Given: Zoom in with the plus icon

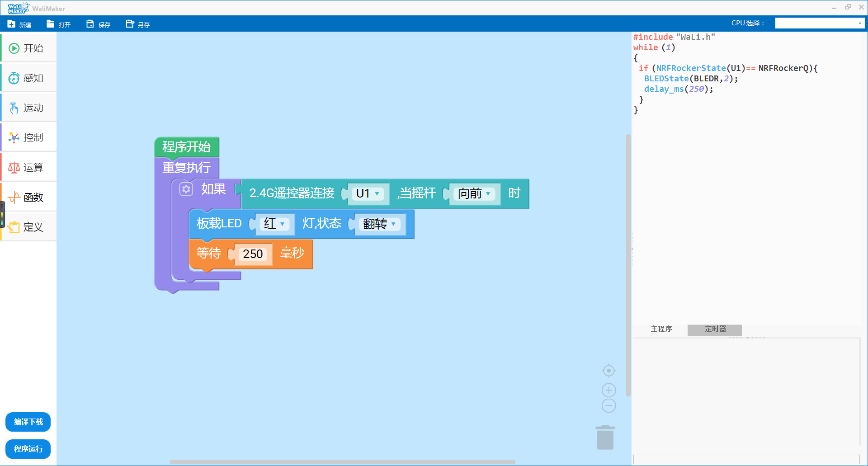Looking at the screenshot, I should (x=609, y=390).
